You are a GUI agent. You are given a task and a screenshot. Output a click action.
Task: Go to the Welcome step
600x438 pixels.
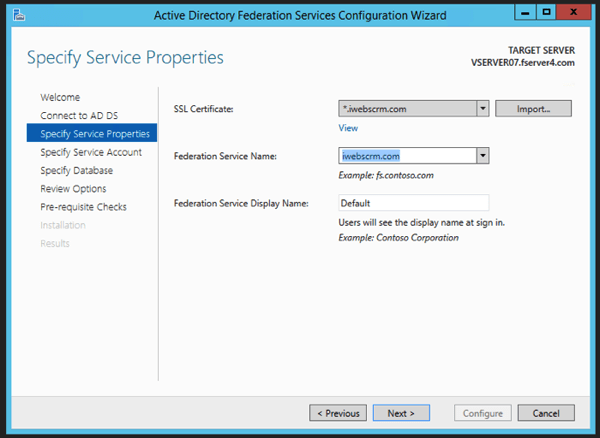pos(60,97)
